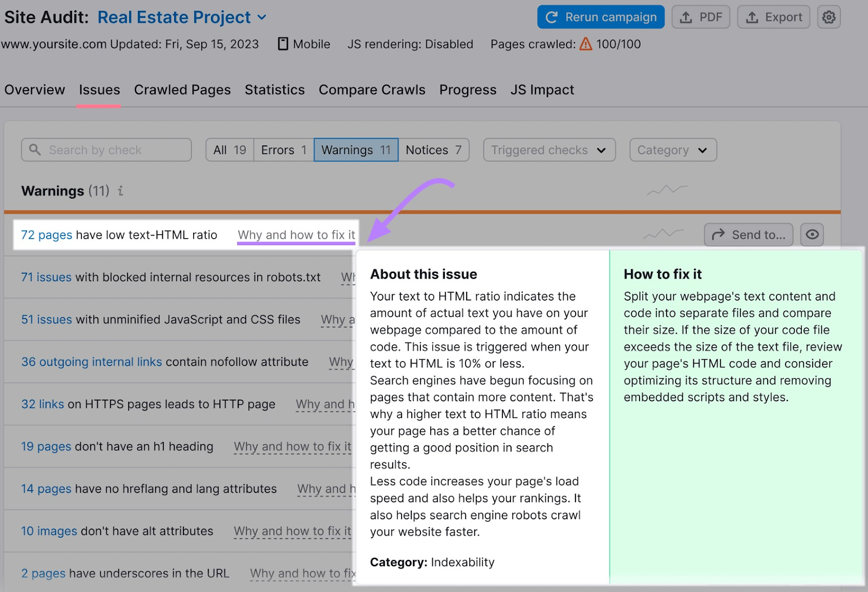The image size is (868, 592).
Task: Toggle the Notices filter
Action: (x=433, y=150)
